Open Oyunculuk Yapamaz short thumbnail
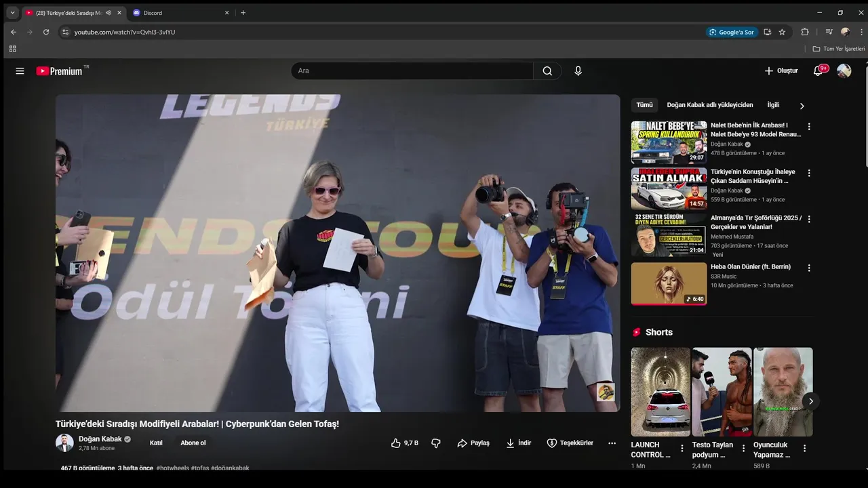Viewport: 868px width, 488px height. tap(783, 392)
